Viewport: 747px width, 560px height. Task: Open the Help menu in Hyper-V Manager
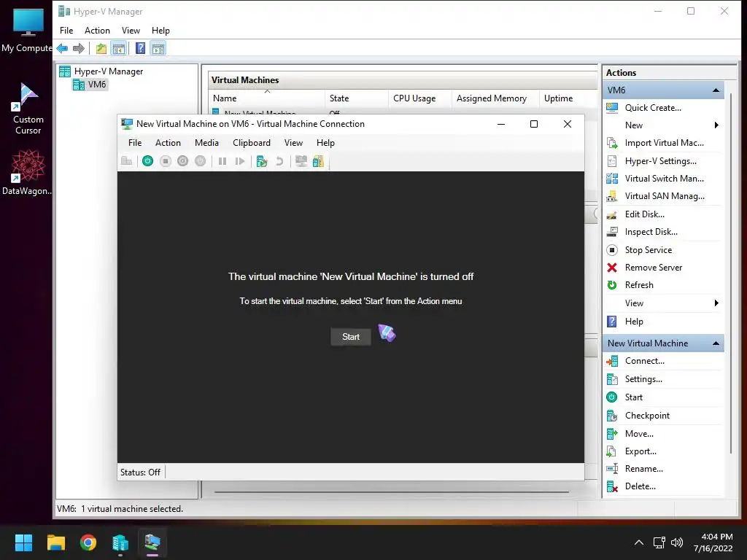coord(160,31)
